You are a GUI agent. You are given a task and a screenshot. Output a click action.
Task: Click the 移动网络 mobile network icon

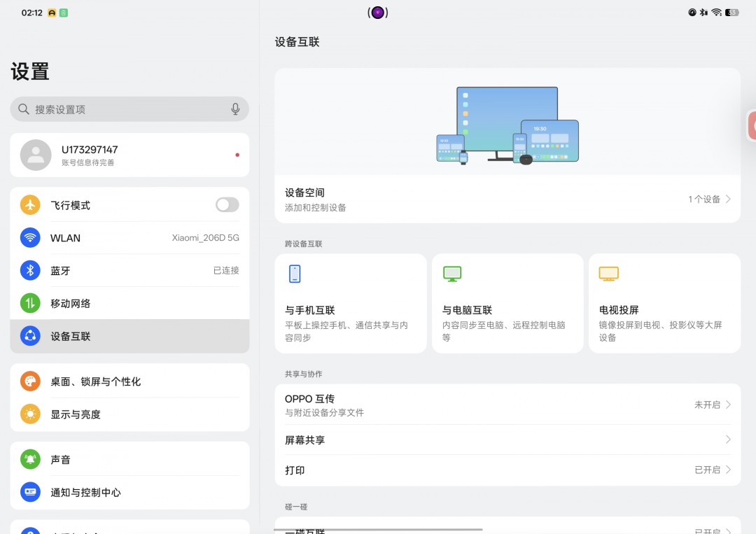pyautogui.click(x=29, y=303)
